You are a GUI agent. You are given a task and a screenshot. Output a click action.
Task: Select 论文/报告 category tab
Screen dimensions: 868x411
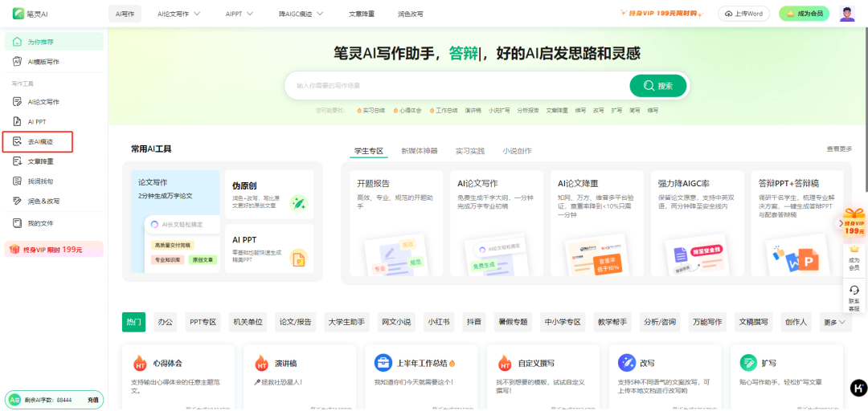(295, 322)
